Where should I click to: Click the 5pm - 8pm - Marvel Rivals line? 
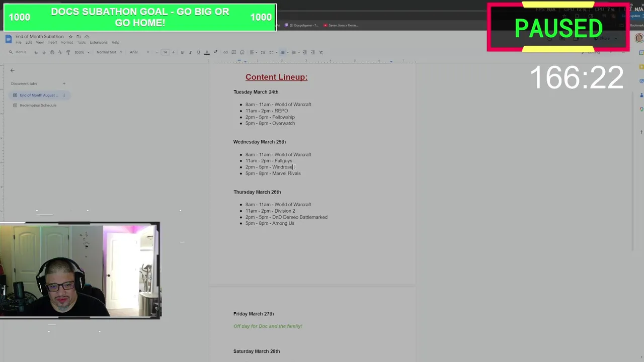pyautogui.click(x=273, y=173)
